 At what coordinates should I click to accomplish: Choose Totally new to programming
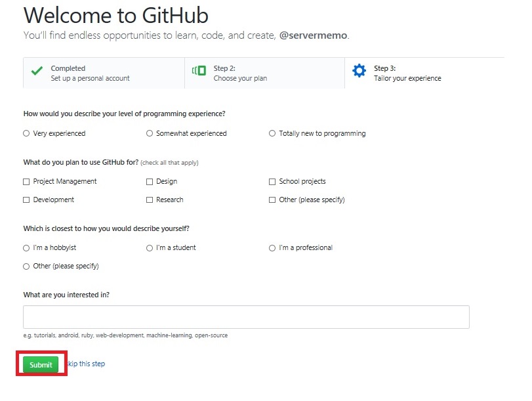272,133
